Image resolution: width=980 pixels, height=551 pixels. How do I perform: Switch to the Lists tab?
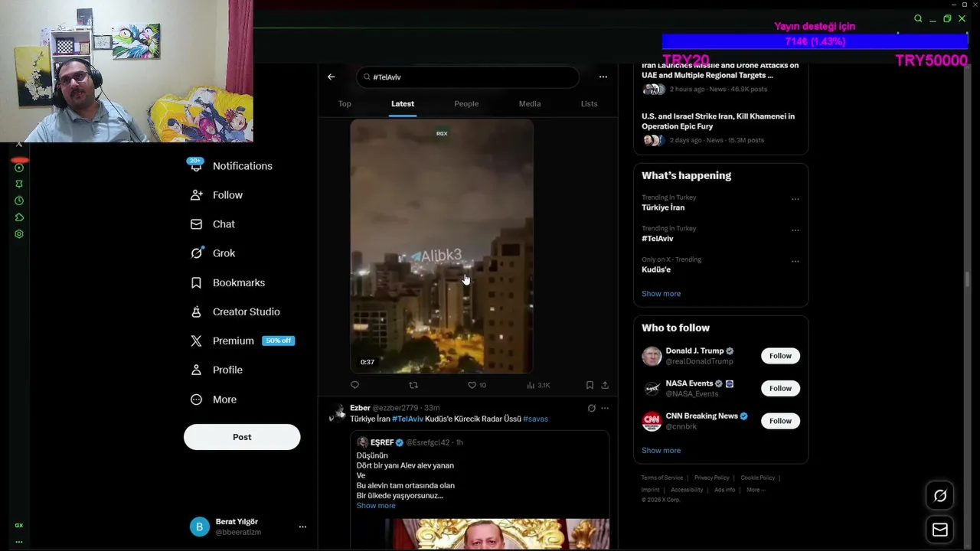coord(589,104)
